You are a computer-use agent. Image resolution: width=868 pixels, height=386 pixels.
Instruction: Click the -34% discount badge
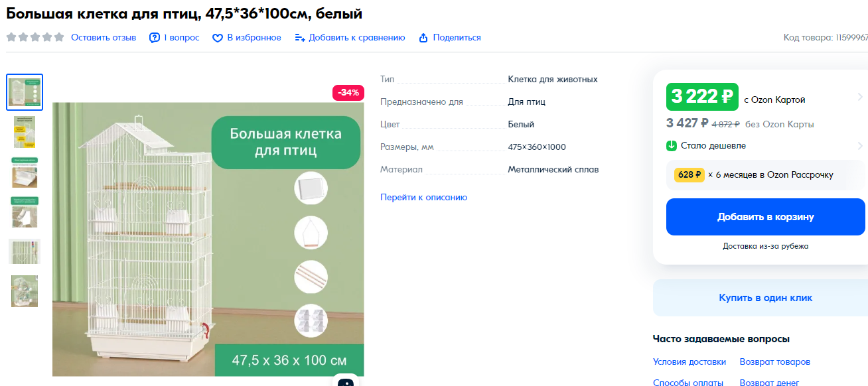tap(348, 93)
